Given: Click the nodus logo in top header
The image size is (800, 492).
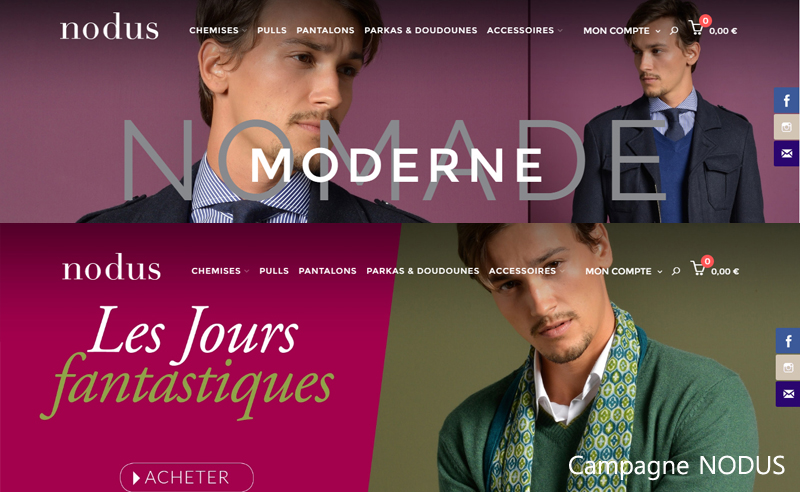Looking at the screenshot, I should (x=109, y=27).
